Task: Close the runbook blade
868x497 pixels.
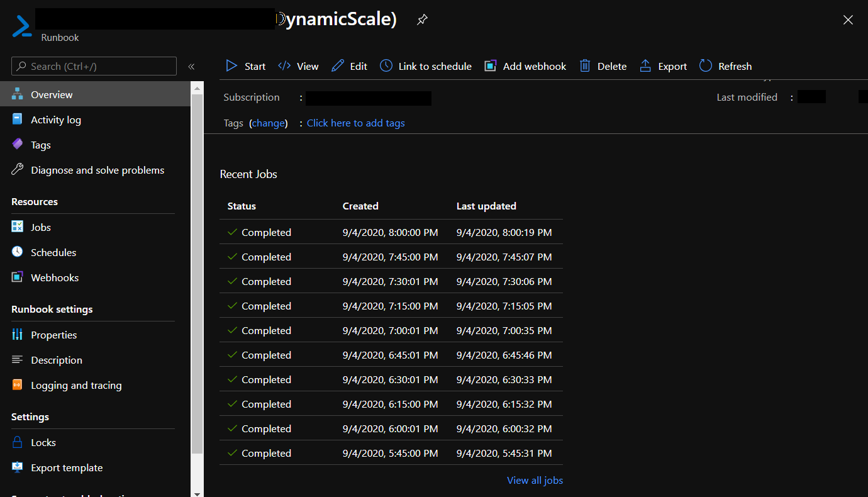Action: pos(848,20)
